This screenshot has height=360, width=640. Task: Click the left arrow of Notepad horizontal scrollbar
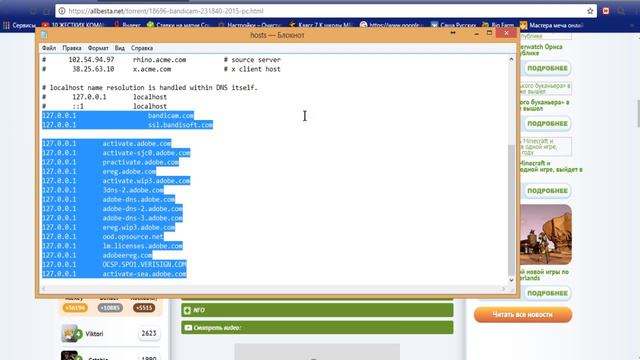point(44,289)
